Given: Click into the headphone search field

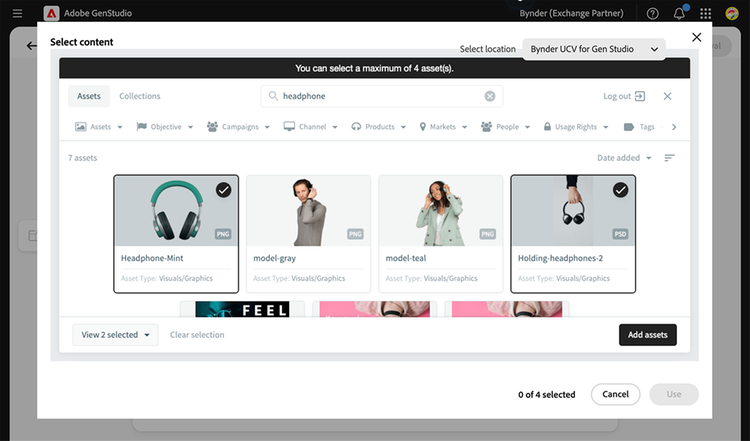Looking at the screenshot, I should coord(382,96).
